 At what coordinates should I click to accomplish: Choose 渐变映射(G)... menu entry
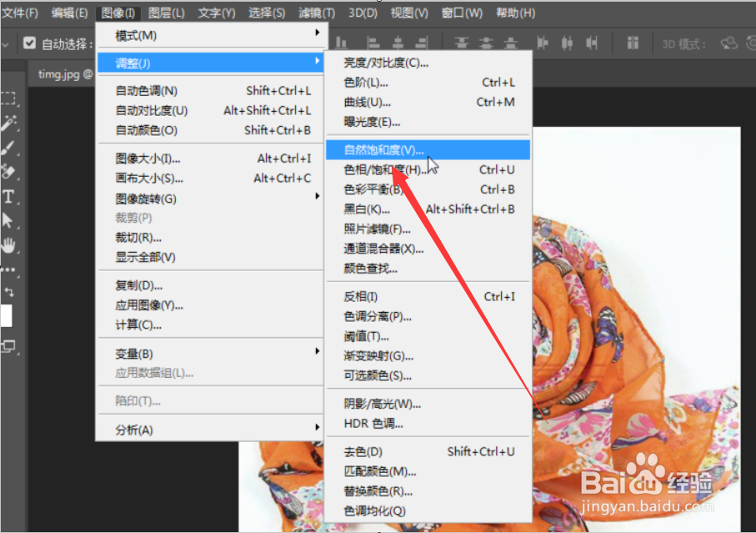[428, 356]
